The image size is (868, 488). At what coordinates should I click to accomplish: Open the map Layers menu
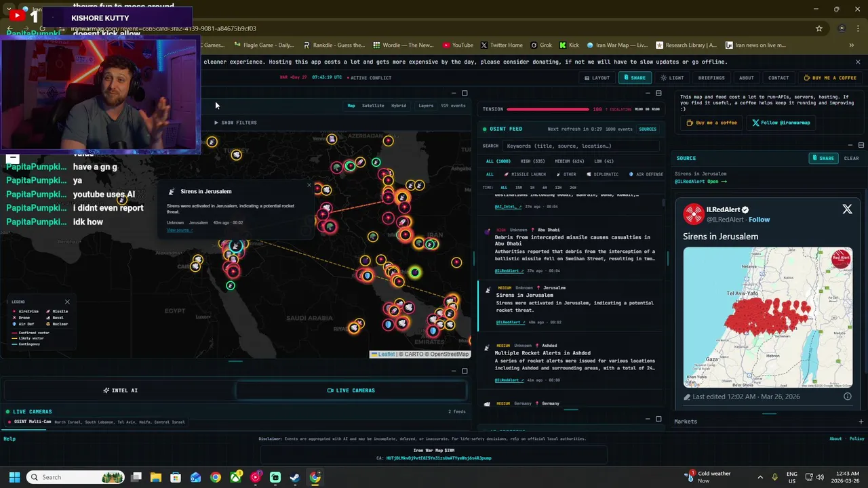coord(426,106)
